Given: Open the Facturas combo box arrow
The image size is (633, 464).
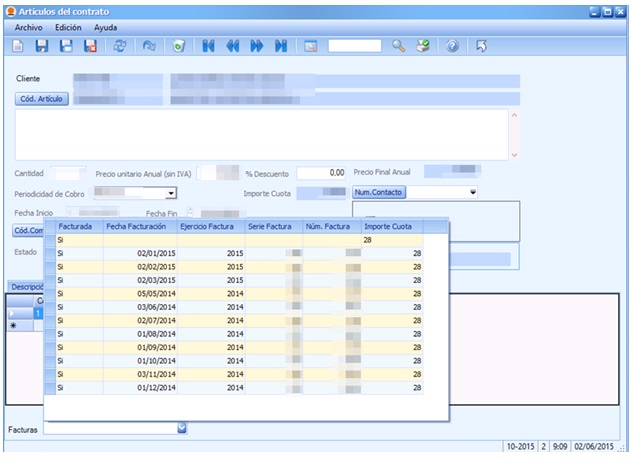Looking at the screenshot, I should (x=182, y=428).
